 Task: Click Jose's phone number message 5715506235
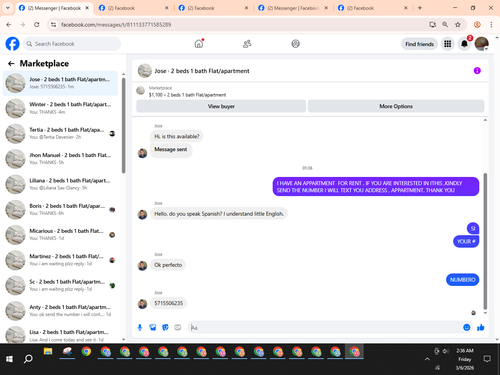click(x=168, y=303)
